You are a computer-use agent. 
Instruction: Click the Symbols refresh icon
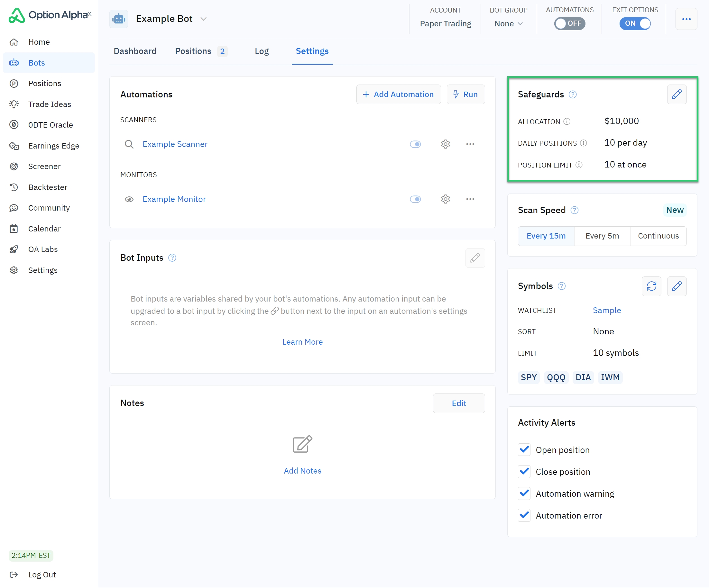(651, 286)
